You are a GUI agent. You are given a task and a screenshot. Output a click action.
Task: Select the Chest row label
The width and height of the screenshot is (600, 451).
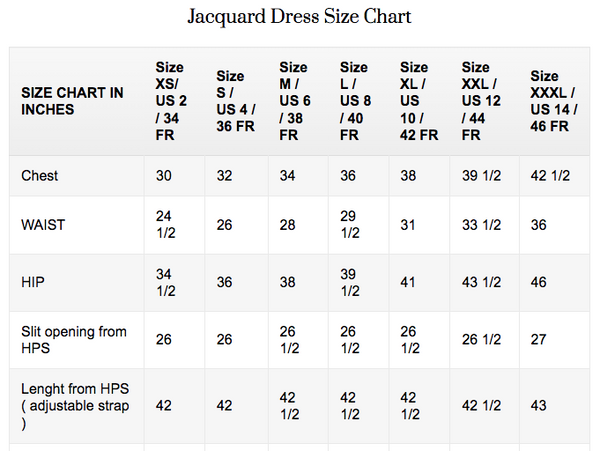pyautogui.click(x=40, y=176)
